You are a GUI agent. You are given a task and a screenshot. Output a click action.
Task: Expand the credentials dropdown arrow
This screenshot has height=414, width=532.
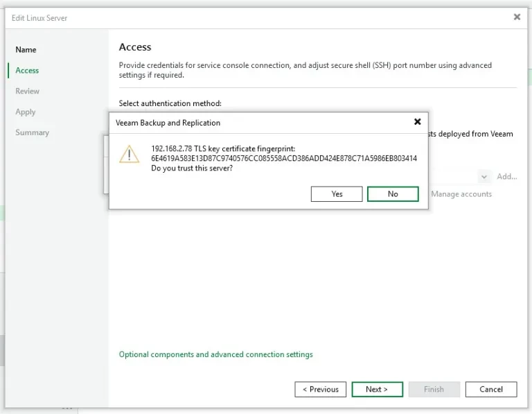[x=484, y=177]
